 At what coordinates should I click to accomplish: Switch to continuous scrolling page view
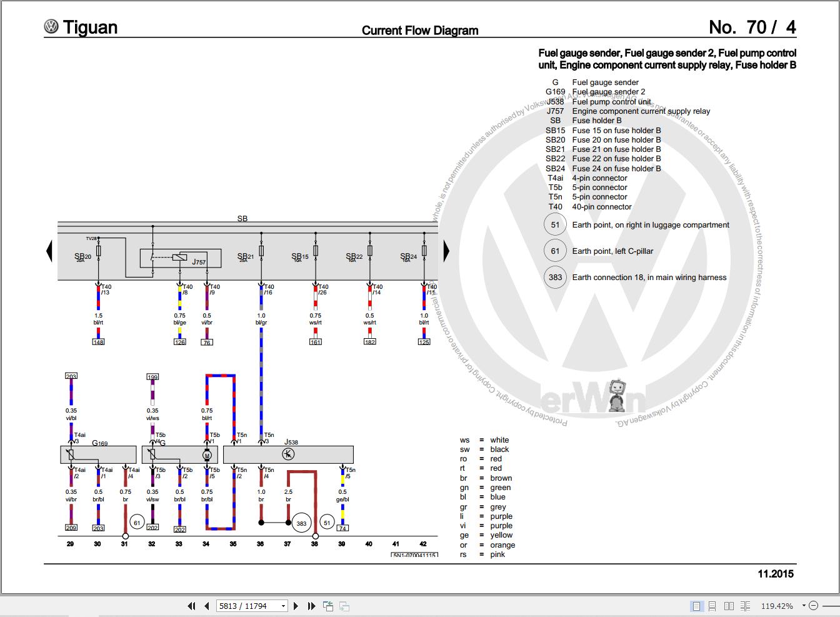(712, 606)
